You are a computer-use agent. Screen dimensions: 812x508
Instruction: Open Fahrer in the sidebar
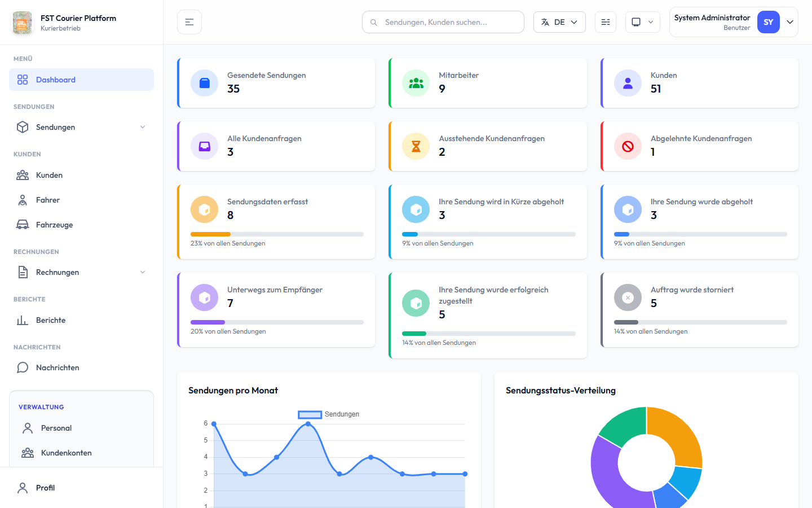[x=81, y=200]
